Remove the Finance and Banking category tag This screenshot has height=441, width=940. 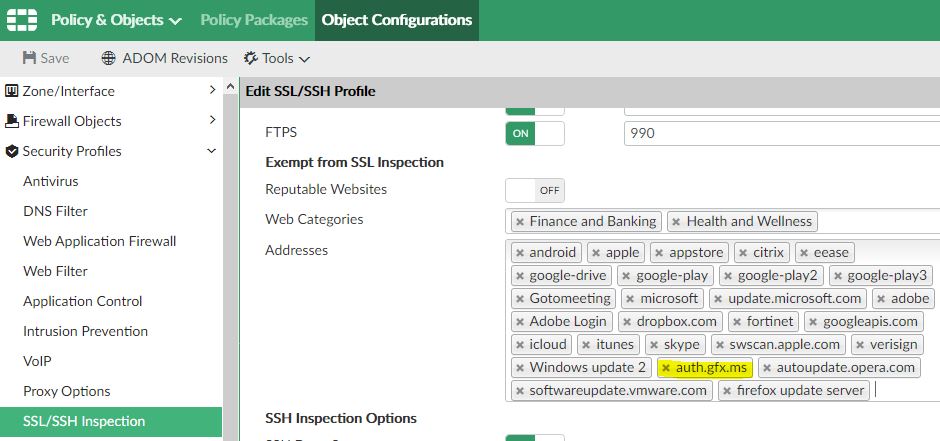pyautogui.click(x=519, y=222)
